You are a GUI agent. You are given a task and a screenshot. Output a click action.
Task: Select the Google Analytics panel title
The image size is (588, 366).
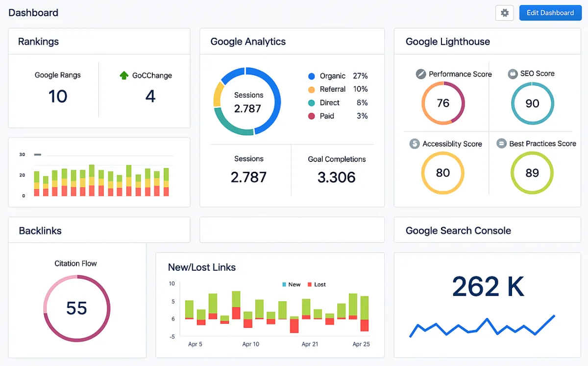[x=248, y=42]
